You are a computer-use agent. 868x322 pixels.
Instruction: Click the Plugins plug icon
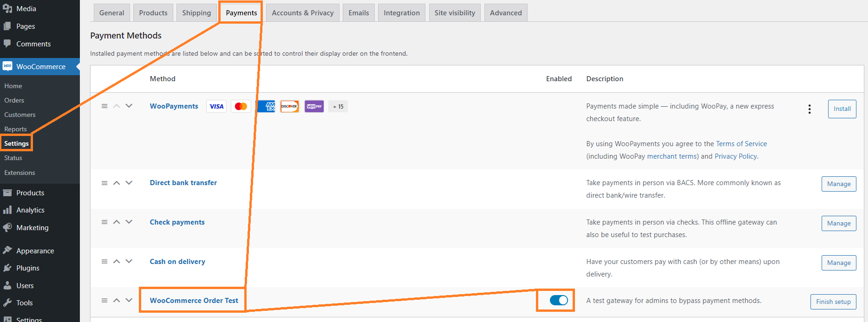7,268
